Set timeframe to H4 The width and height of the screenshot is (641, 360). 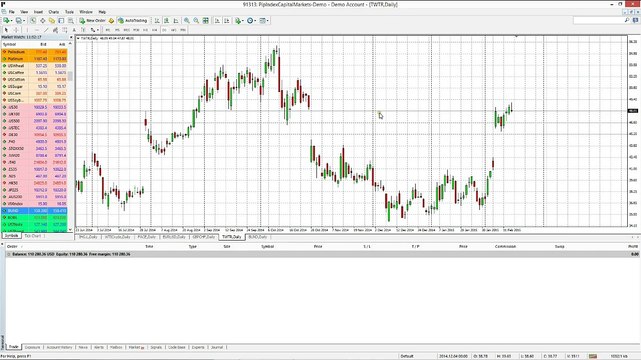pos(155,30)
